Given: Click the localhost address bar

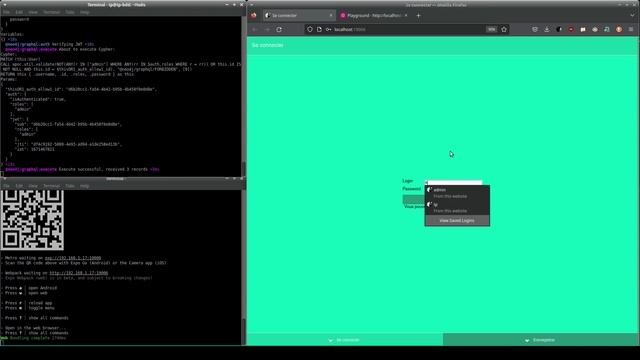Looking at the screenshot, I should [408, 29].
